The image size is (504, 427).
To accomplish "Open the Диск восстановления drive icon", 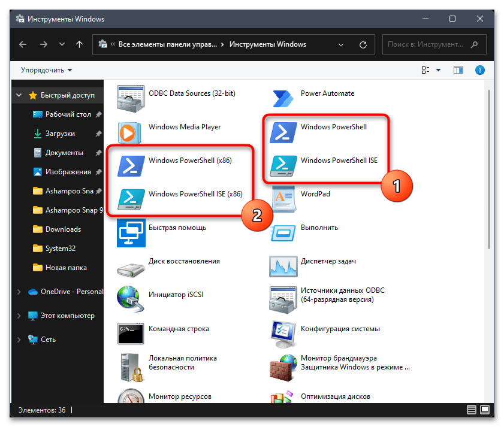I will tap(131, 270).
